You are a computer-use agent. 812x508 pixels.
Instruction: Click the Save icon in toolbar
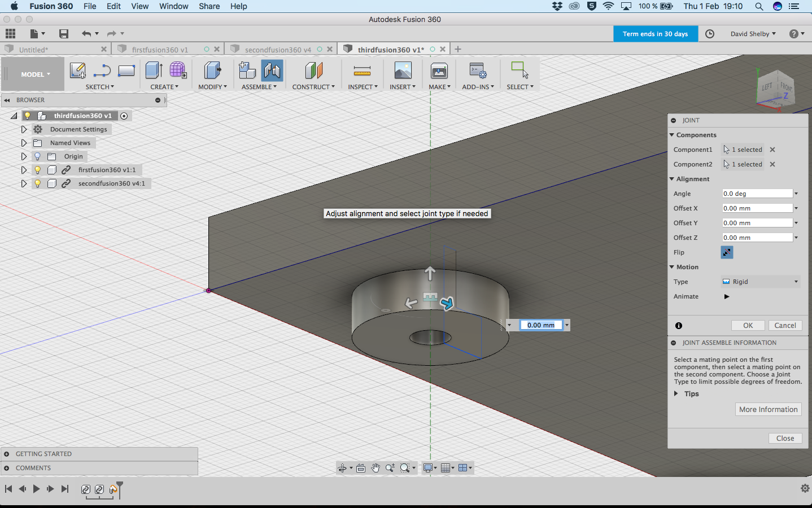pos(64,34)
